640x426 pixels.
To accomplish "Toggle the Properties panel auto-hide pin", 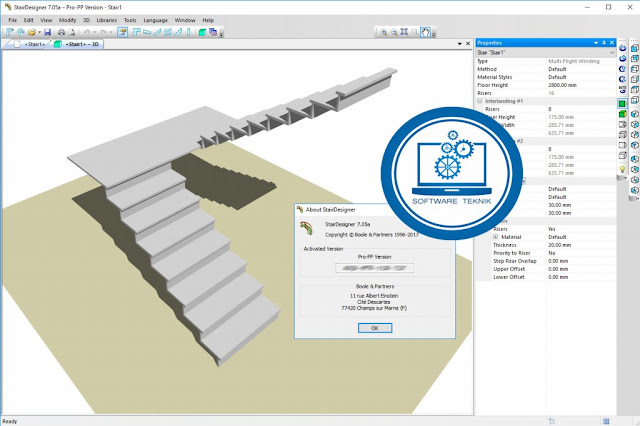I will (604, 42).
